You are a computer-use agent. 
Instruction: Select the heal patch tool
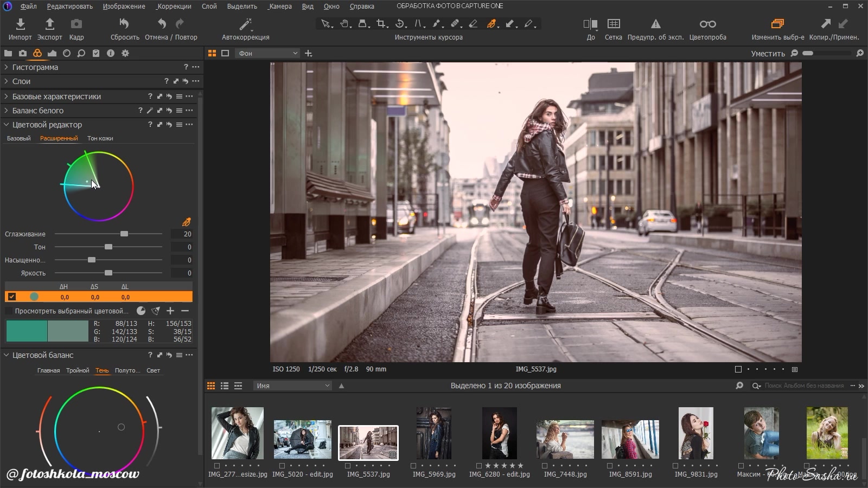(x=455, y=24)
